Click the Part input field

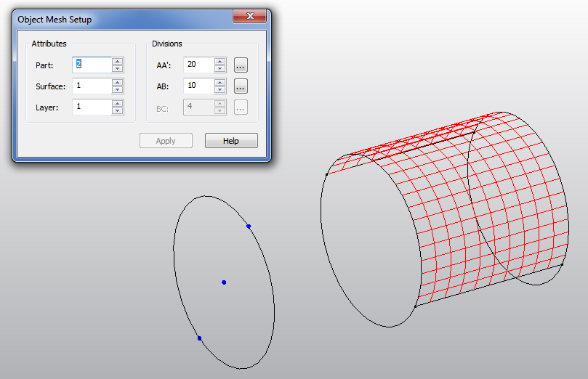coord(92,65)
